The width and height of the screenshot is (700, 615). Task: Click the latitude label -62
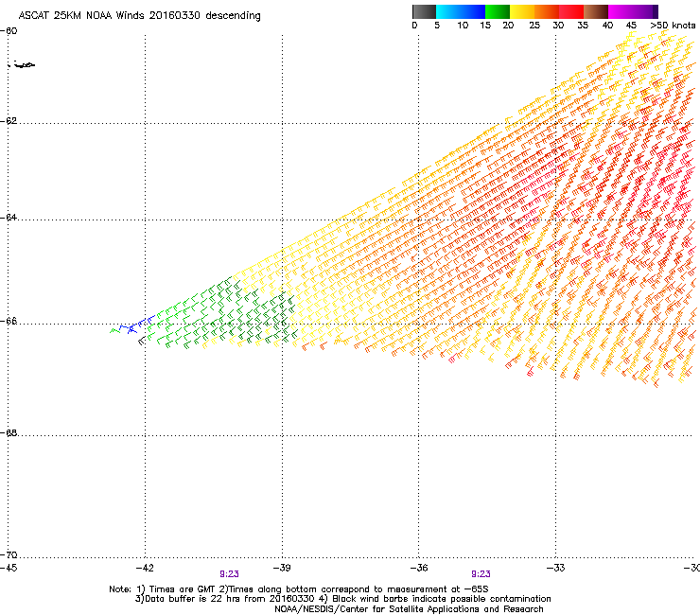(x=9, y=121)
